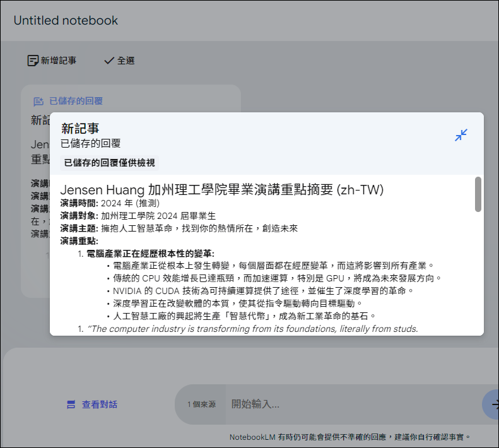This screenshot has height=448, width=499.
Task: Click the 已儲存的回覆僅供檢視 view-only chip
Action: (110, 163)
